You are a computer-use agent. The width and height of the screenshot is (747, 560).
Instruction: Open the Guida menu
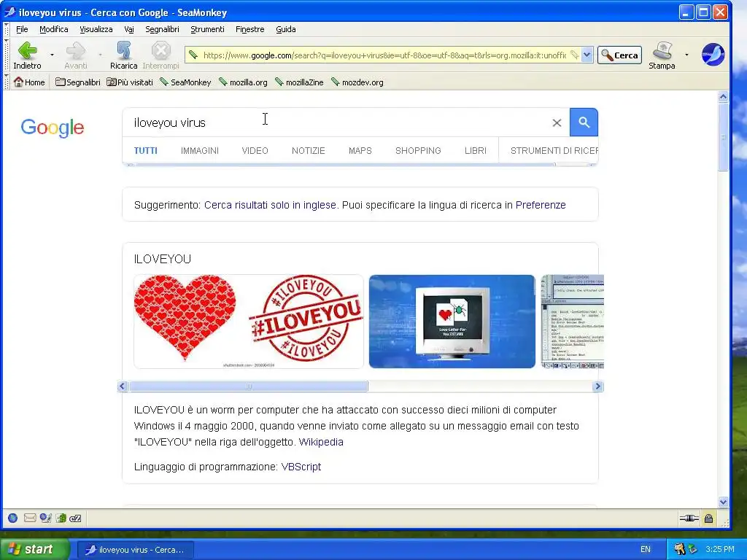coord(286,29)
